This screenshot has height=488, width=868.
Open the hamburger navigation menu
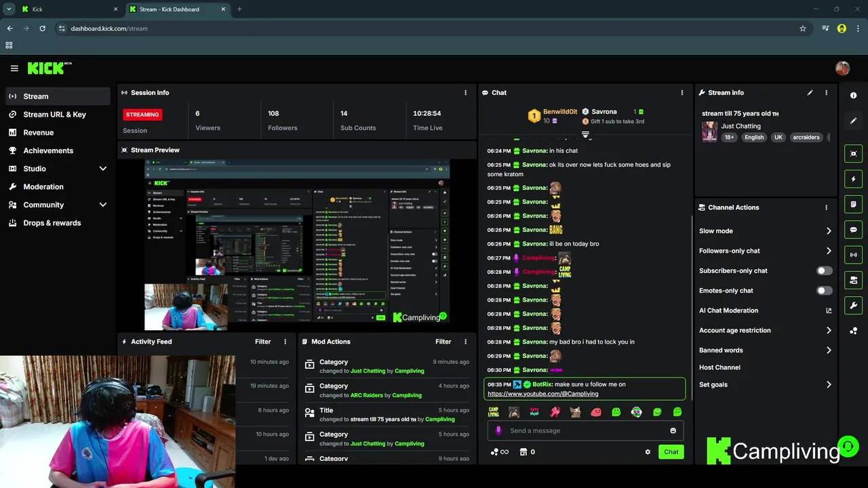pos(14,68)
